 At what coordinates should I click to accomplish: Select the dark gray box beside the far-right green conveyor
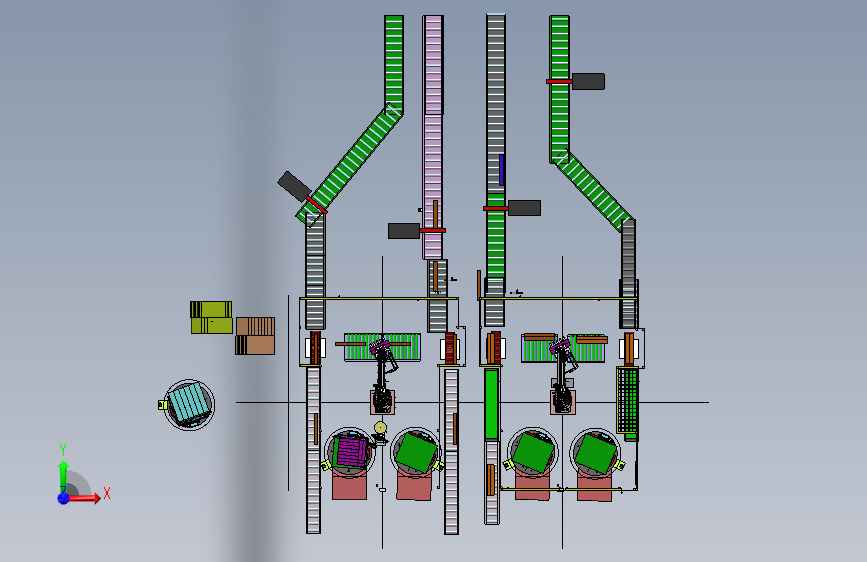click(x=588, y=81)
